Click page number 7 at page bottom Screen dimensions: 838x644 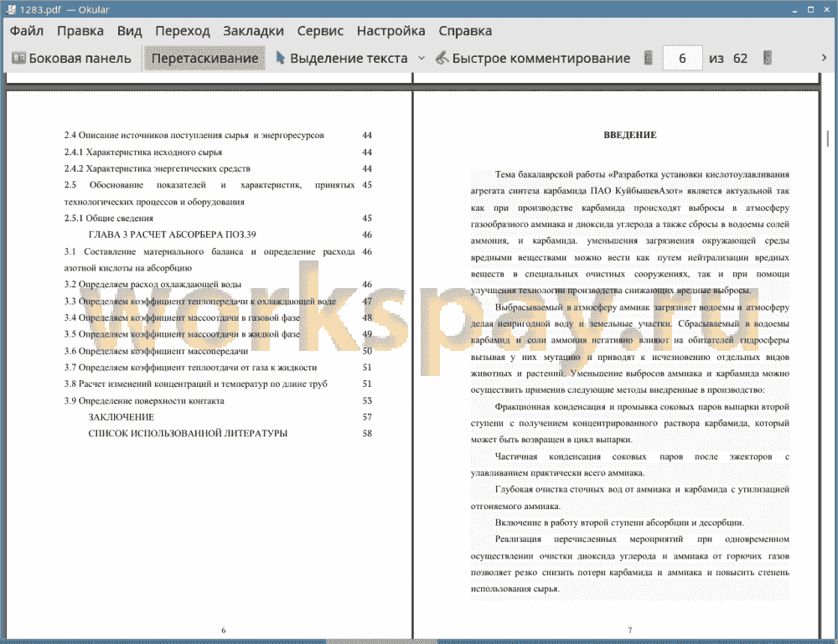coord(629,630)
